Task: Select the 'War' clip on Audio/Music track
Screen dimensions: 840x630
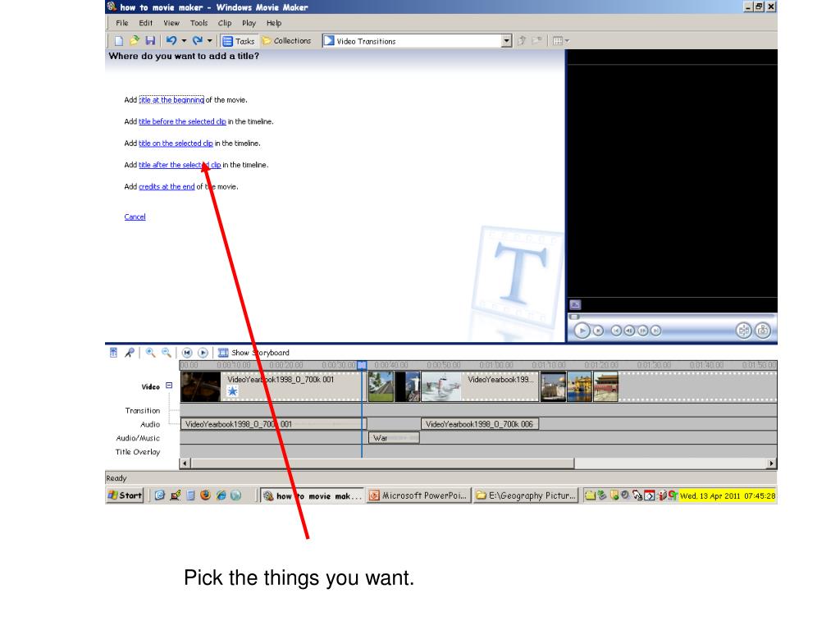Action: pos(395,438)
